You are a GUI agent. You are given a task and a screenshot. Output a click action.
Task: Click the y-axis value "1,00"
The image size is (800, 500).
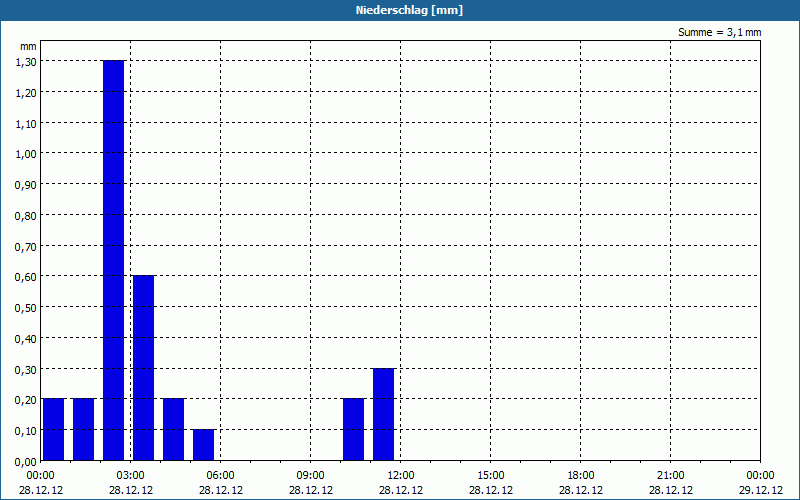point(26,154)
